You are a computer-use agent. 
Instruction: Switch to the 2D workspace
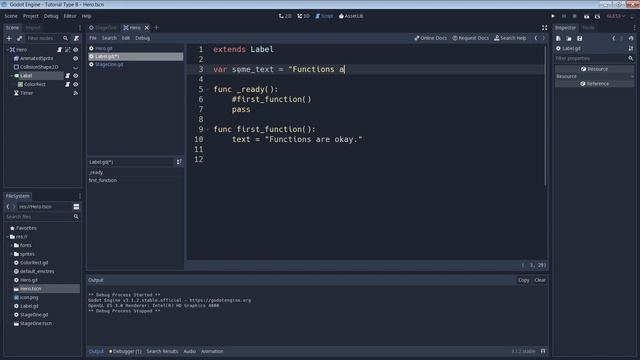pyautogui.click(x=285, y=16)
